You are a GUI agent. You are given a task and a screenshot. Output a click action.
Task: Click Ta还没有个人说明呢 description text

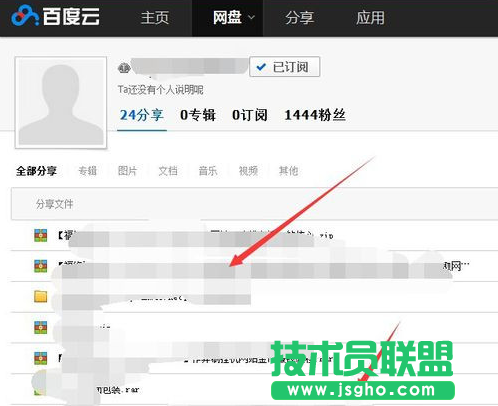pos(160,90)
